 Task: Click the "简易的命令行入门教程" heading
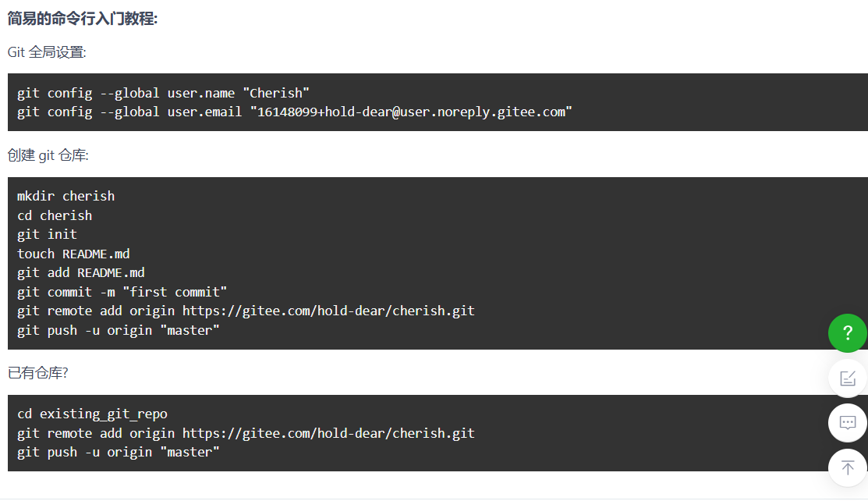[x=83, y=19]
